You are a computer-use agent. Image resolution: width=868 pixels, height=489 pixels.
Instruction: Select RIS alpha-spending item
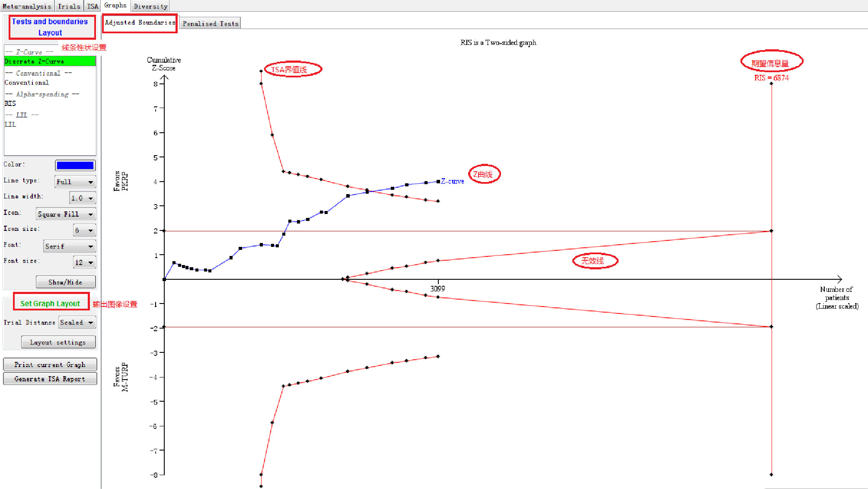coord(10,103)
